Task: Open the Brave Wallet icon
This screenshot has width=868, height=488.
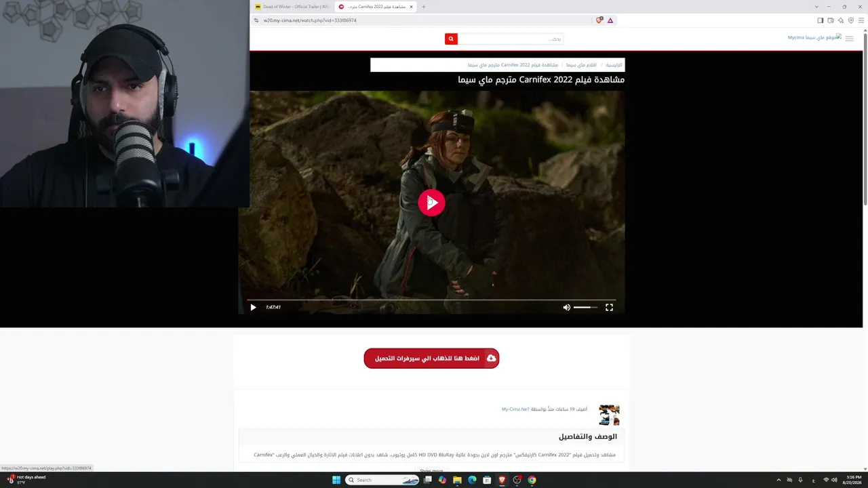Action: [x=831, y=20]
